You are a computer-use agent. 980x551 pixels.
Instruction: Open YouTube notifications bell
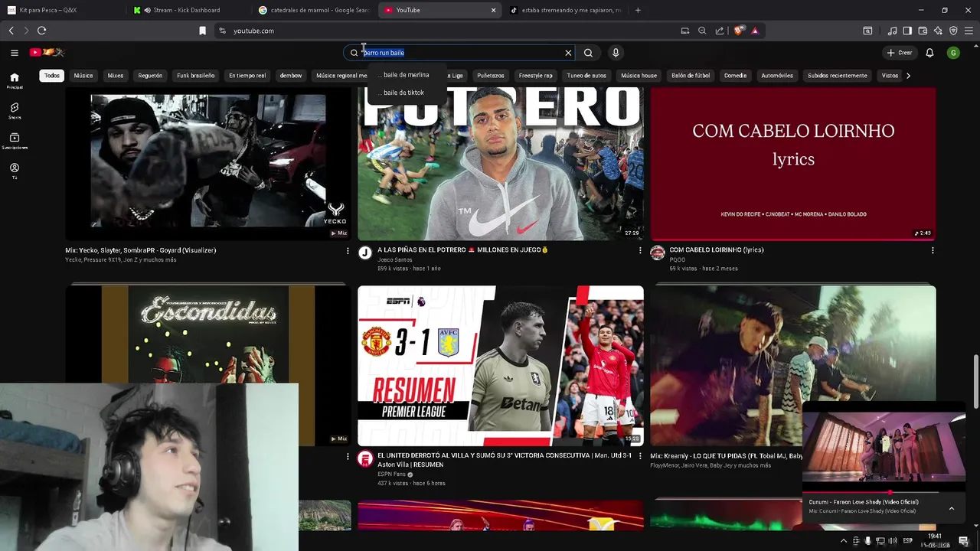pyautogui.click(x=929, y=53)
